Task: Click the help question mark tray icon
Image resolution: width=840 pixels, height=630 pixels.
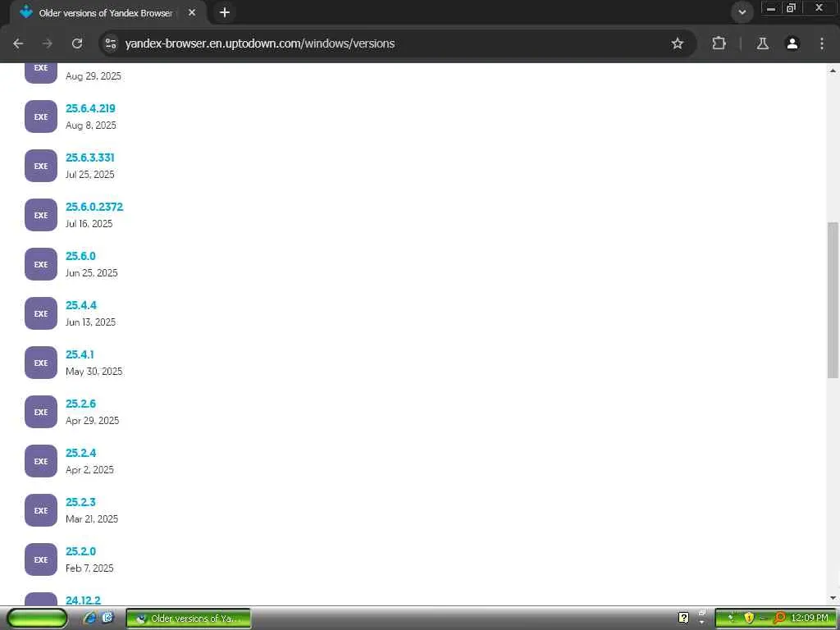Action: pyautogui.click(x=683, y=619)
